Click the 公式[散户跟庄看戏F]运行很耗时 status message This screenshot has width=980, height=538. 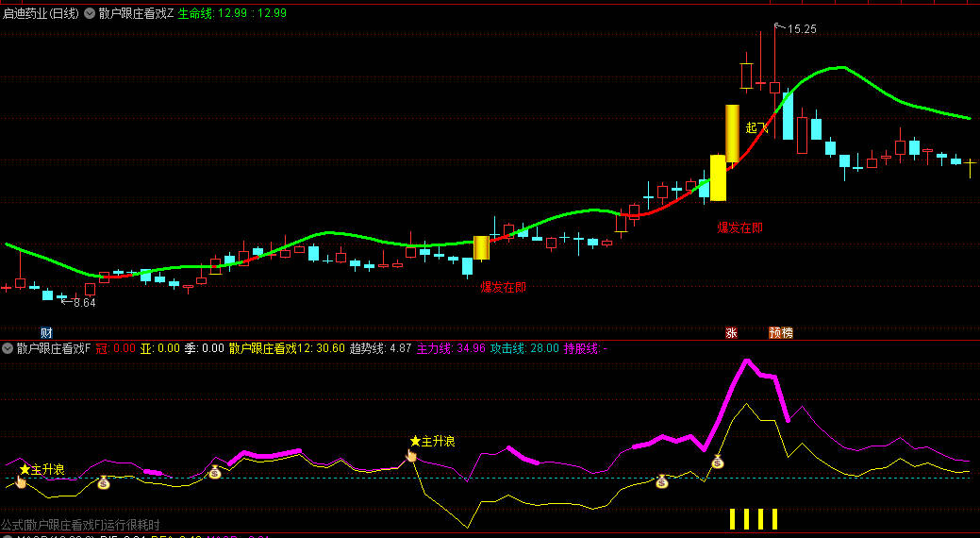click(x=80, y=525)
